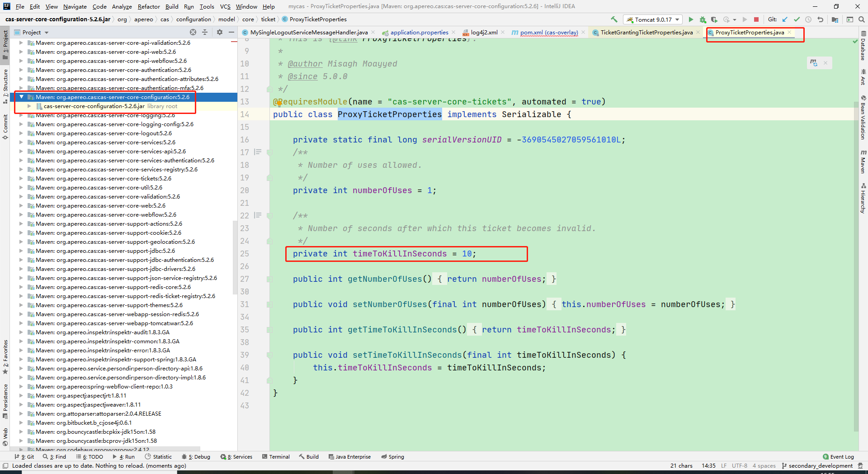Toggle Maven side panel
This screenshot has height=474, width=868.
click(863, 162)
